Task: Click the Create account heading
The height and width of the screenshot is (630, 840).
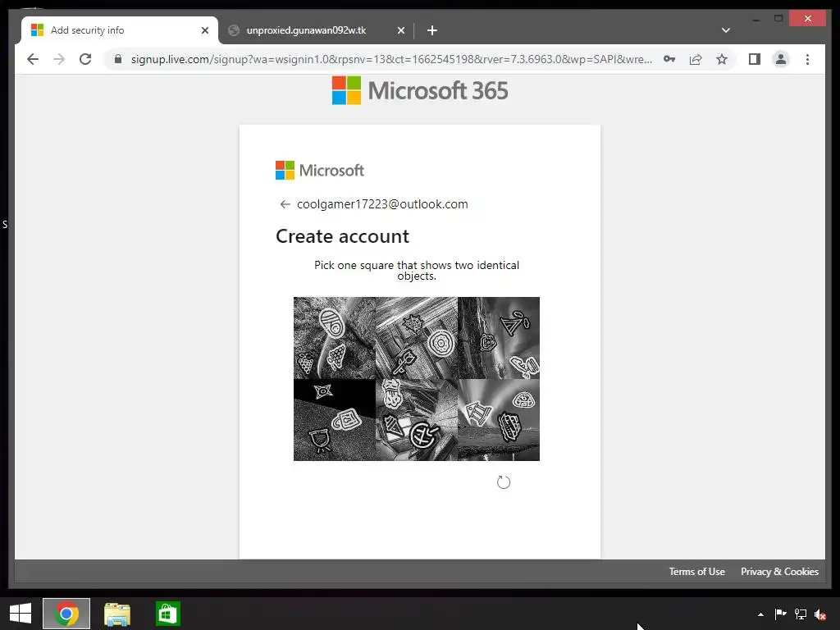Action: tap(342, 236)
